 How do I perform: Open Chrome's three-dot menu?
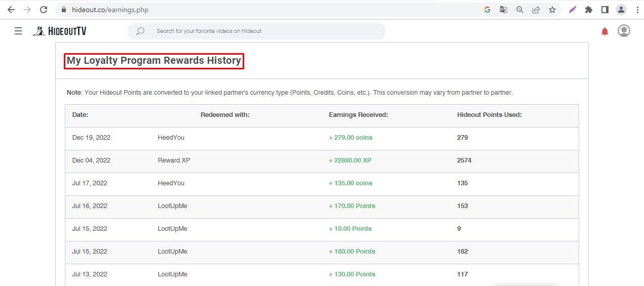pos(637,10)
